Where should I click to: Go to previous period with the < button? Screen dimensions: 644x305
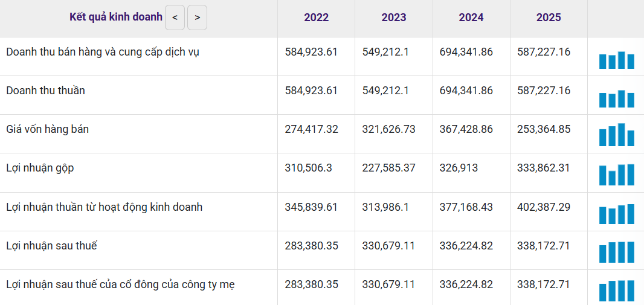(175, 18)
